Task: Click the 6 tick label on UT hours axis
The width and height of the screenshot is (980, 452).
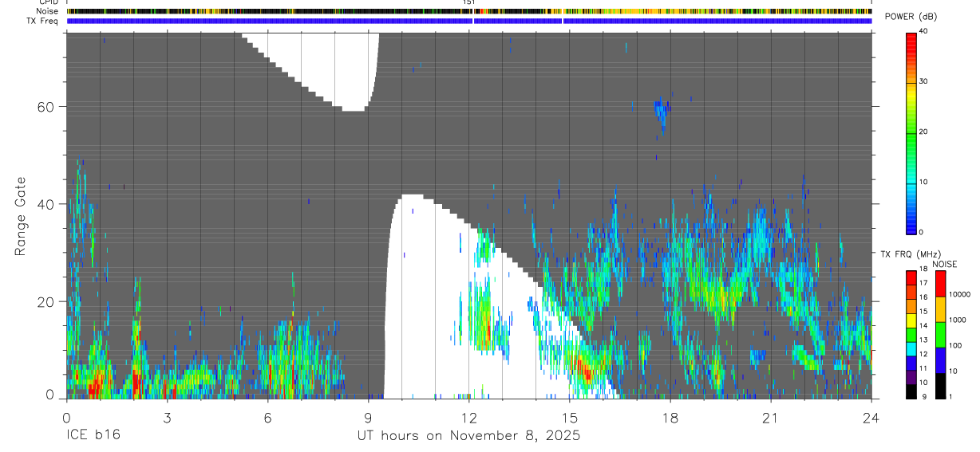Action: pos(267,418)
